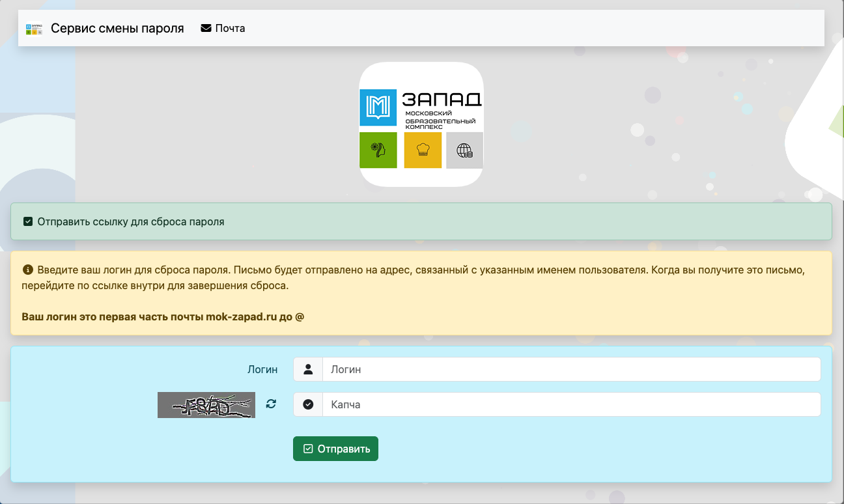Click the gray globe with coins tile
The height and width of the screenshot is (504, 844).
point(465,150)
